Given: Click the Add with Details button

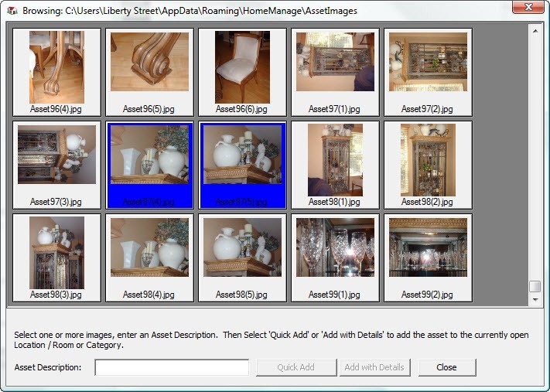Looking at the screenshot, I should pos(374,367).
